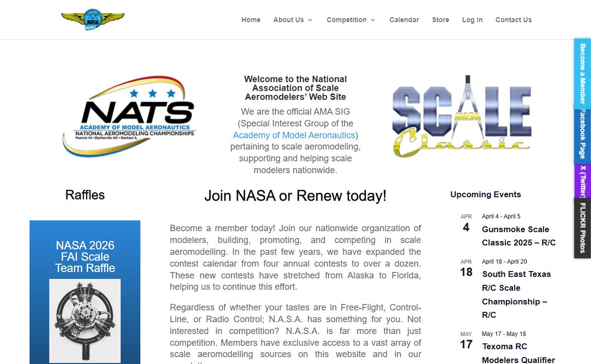Open South East Texas R/C Scale Championship event
The width and height of the screenshot is (591, 364).
pyautogui.click(x=517, y=294)
